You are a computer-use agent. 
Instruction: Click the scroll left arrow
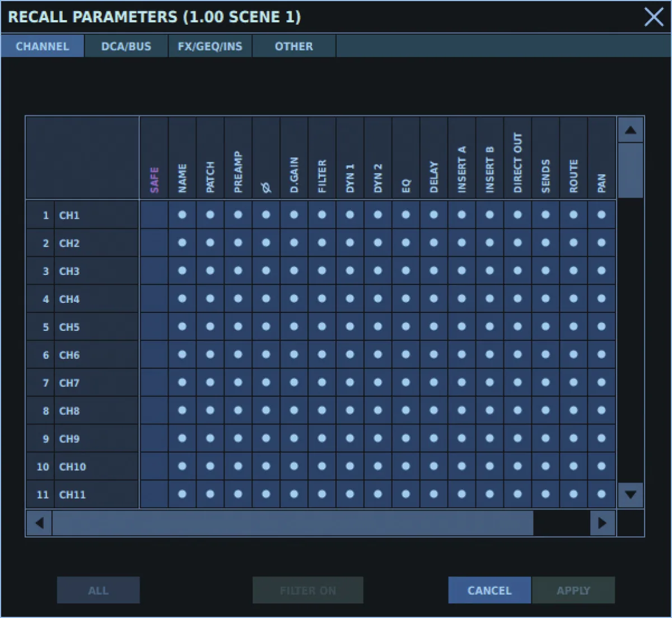[x=39, y=523]
